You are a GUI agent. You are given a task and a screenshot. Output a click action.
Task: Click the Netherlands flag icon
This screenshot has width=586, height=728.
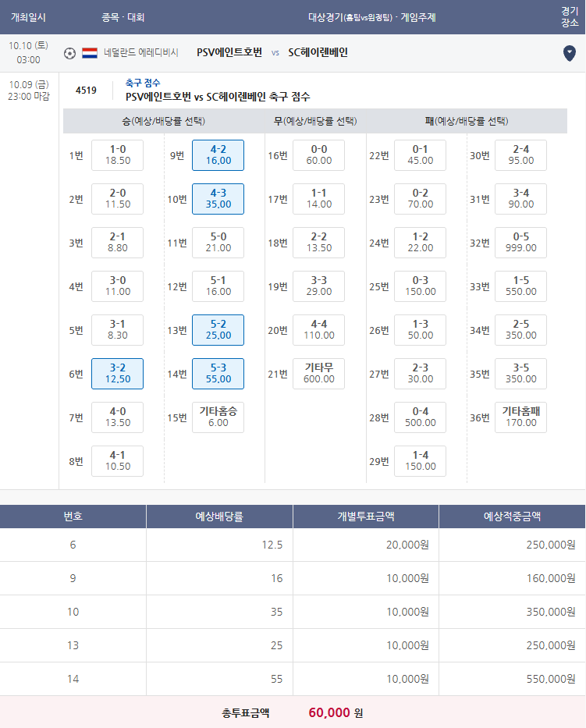(90, 53)
